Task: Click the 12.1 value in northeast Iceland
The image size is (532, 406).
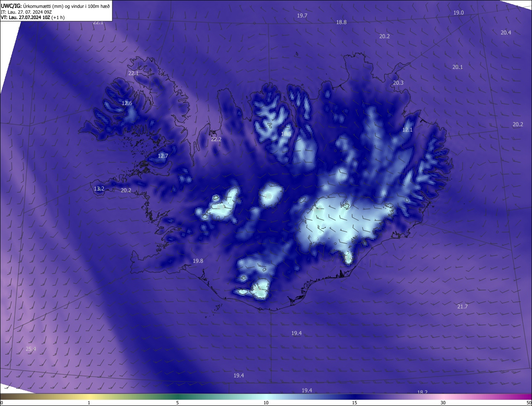Action: click(x=407, y=130)
